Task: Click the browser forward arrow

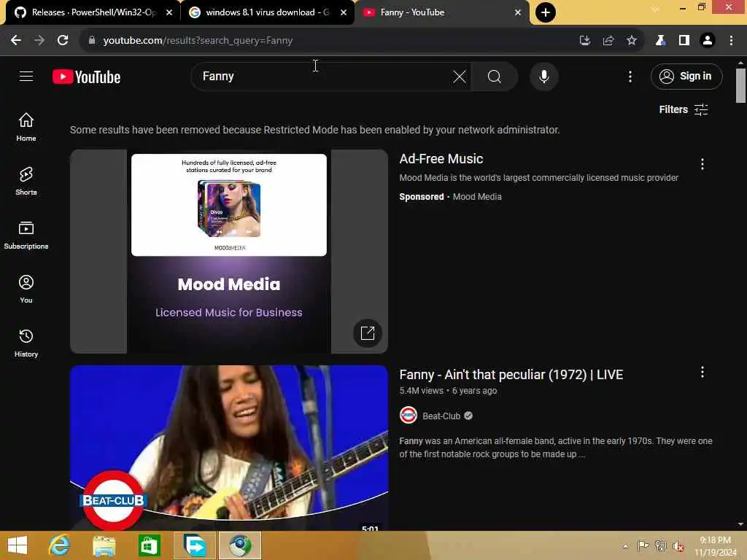Action: click(x=39, y=41)
